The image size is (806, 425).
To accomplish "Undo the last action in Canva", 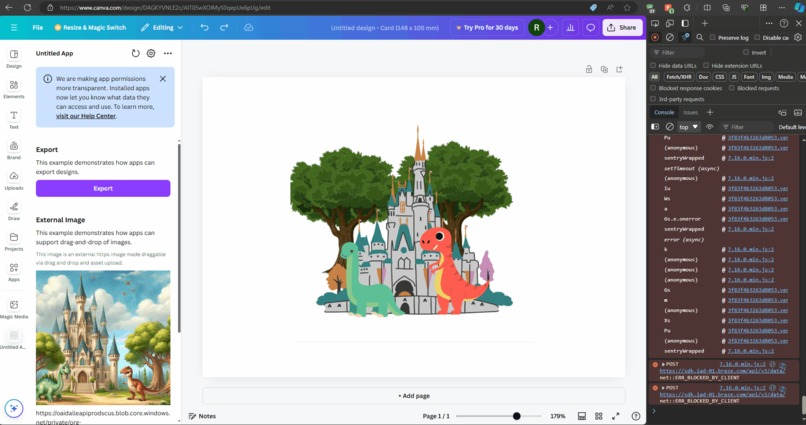I will [205, 28].
